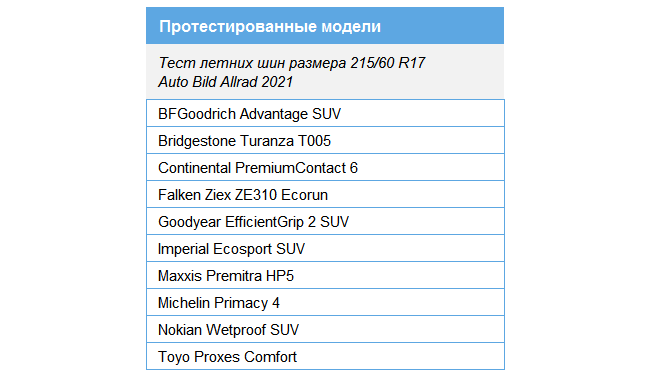Select the Goodyear EfficientGrip 2 SUV row
The width and height of the screenshot is (650, 376).
click(325, 221)
